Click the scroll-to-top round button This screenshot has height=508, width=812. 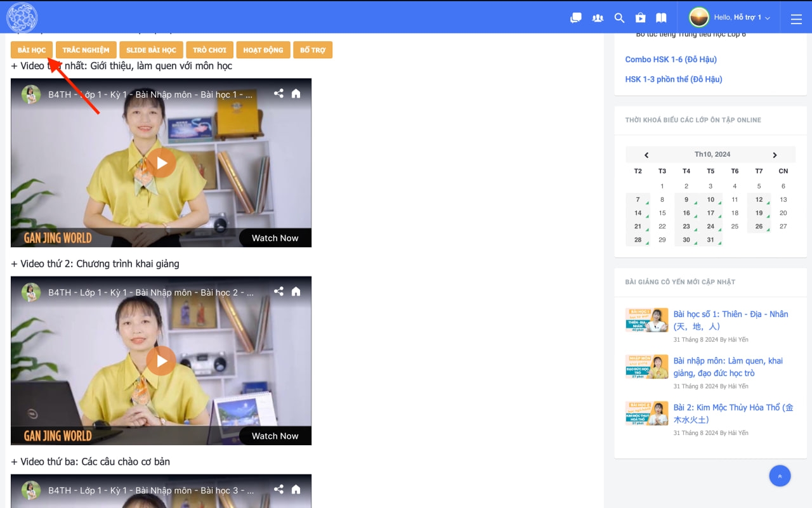pos(780,476)
